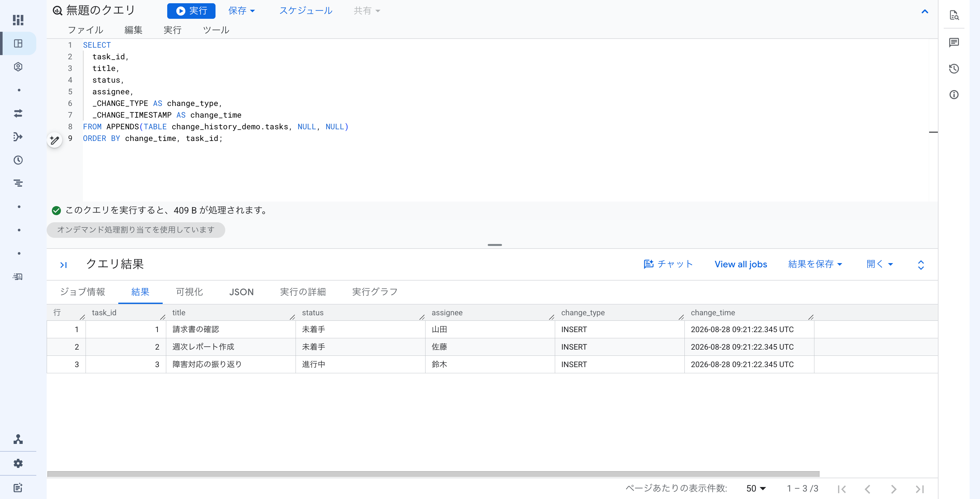Image resolution: width=980 pixels, height=499 pixels.
Task: Open the BigQuery Studio explorer icon
Action: click(18, 43)
